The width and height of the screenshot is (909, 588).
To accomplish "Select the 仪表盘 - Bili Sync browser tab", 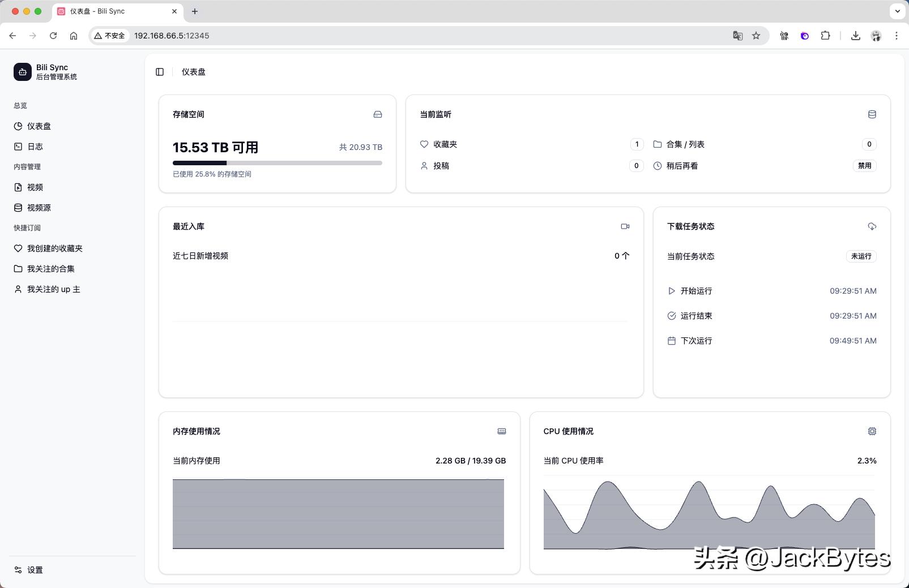I will (x=117, y=11).
